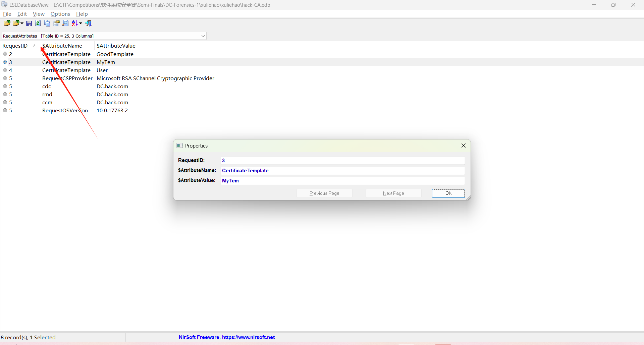The image size is (644, 345).
Task: Expand the RequestAttributes table dropdown
Action: (x=203, y=36)
